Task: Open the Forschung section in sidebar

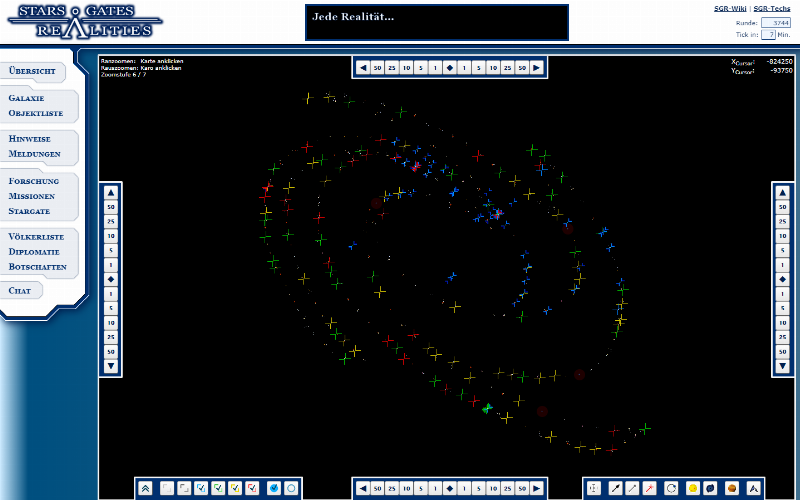Action: 34,181
